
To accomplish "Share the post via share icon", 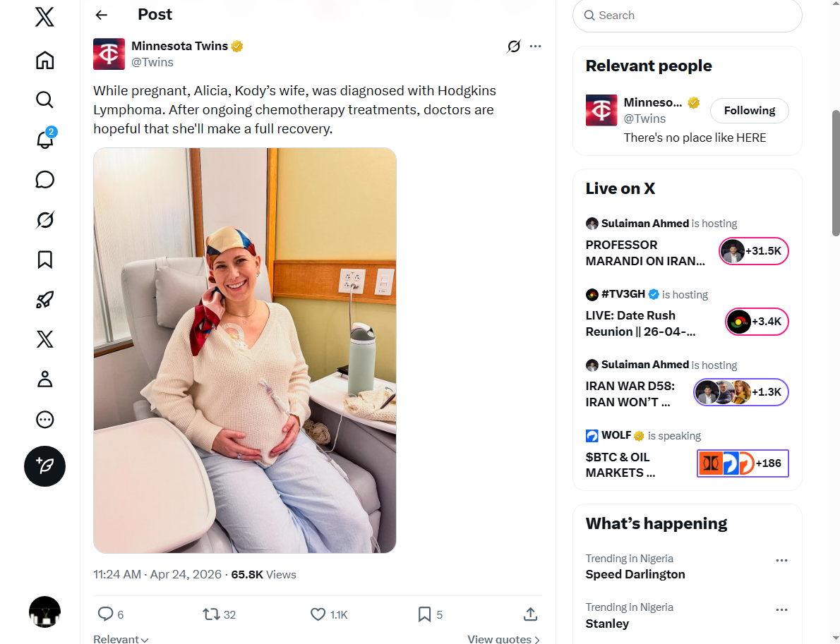I will pyautogui.click(x=530, y=614).
